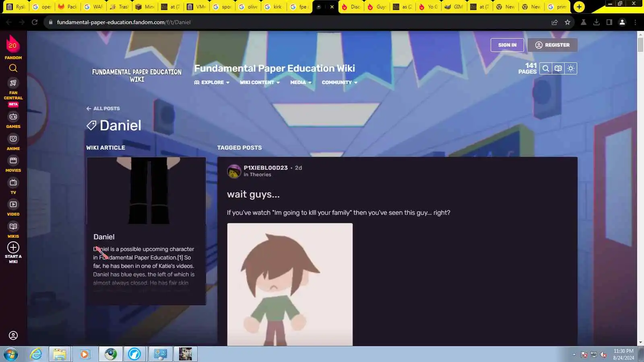Viewport: 644px width, 362px height.
Task: Open the browser downloads icon
Action: pyautogui.click(x=597, y=22)
